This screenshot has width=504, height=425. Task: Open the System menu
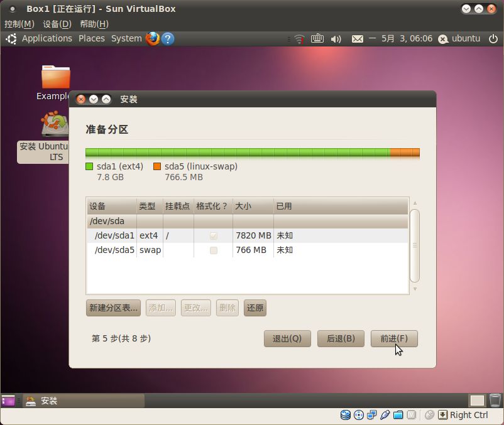(126, 38)
